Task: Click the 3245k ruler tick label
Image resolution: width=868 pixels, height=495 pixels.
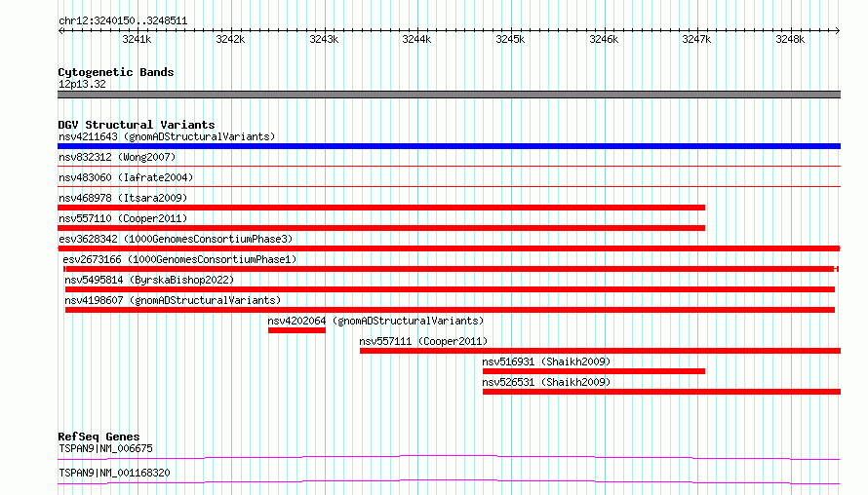Action: pyautogui.click(x=510, y=39)
